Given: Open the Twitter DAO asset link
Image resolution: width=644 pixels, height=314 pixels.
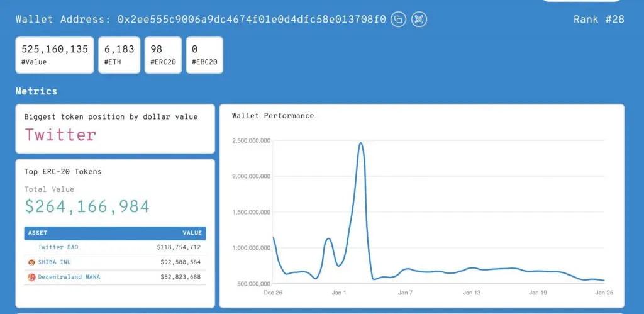Looking at the screenshot, I should click(x=58, y=247).
